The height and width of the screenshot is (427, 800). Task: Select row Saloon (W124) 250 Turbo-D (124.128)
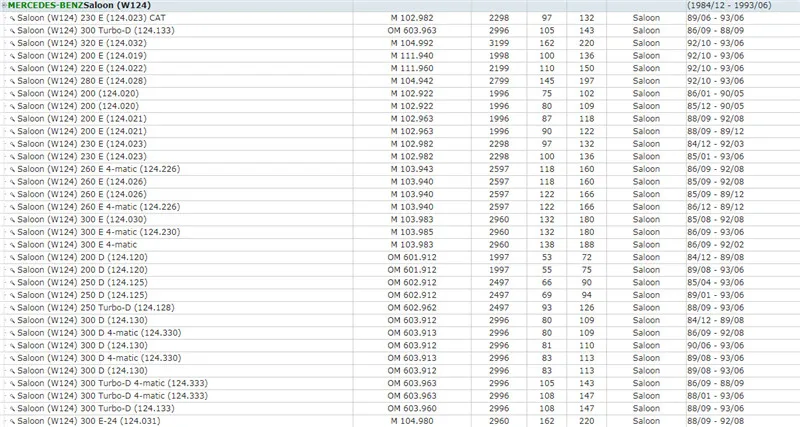[400, 308]
